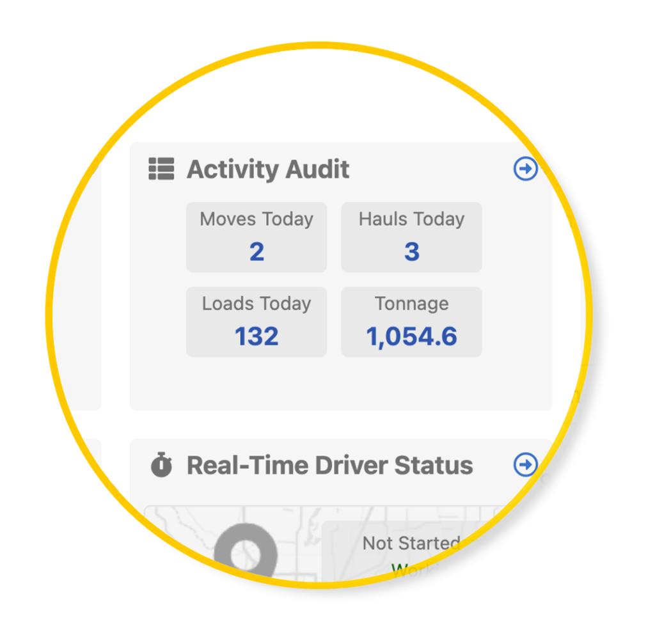Click the Hauls Today count of 3
Image resolution: width=655 pixels, height=644 pixels.
[411, 252]
